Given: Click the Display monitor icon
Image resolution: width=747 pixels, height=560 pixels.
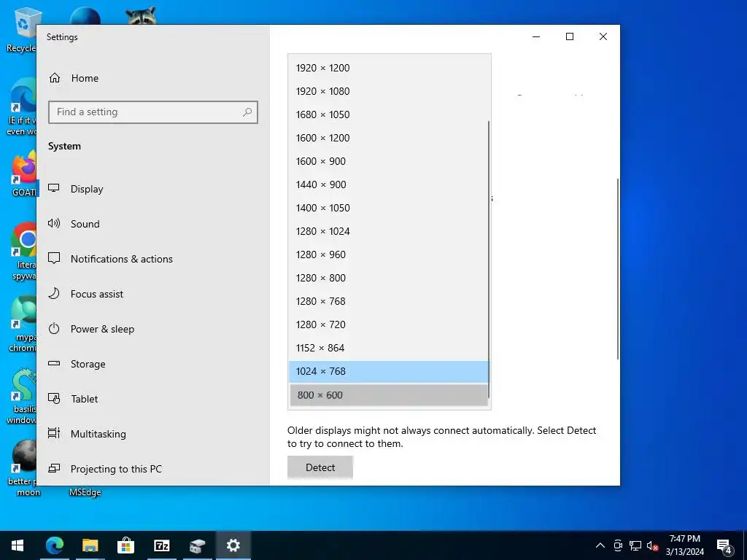Looking at the screenshot, I should [54, 188].
